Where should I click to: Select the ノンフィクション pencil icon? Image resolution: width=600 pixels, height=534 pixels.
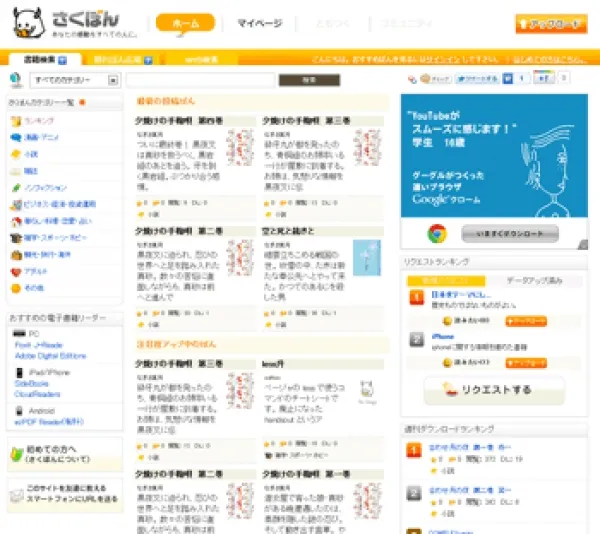(x=15, y=188)
